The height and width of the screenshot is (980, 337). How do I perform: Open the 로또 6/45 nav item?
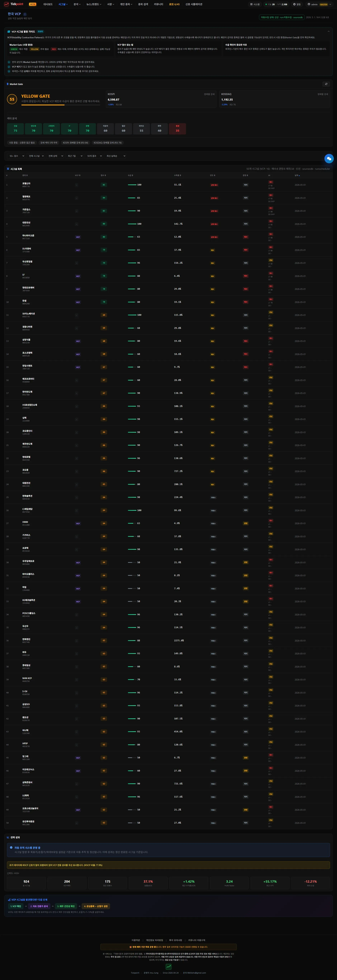[x=174, y=4]
